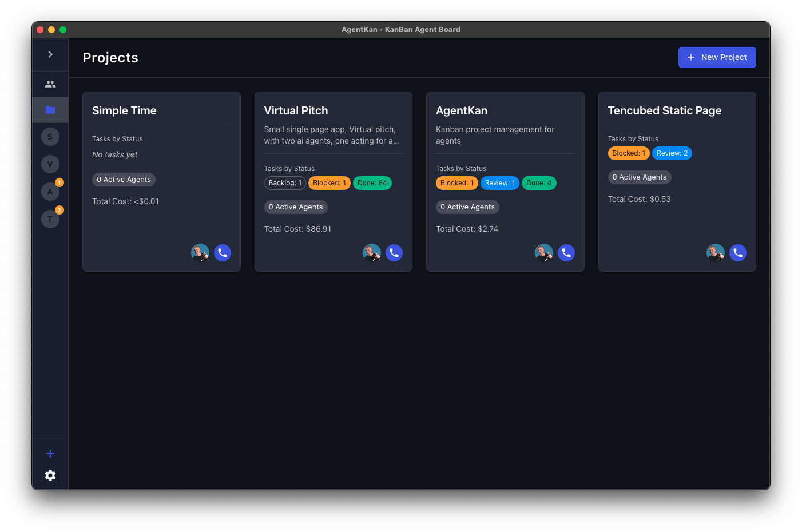Open the settings gear in the sidebar
This screenshot has height=532, width=802.
(x=50, y=475)
